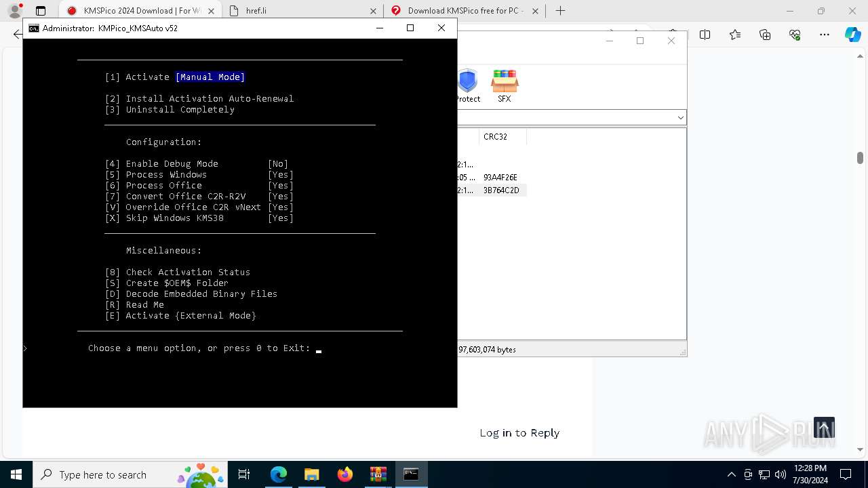Open a new browser tab

click(x=560, y=11)
